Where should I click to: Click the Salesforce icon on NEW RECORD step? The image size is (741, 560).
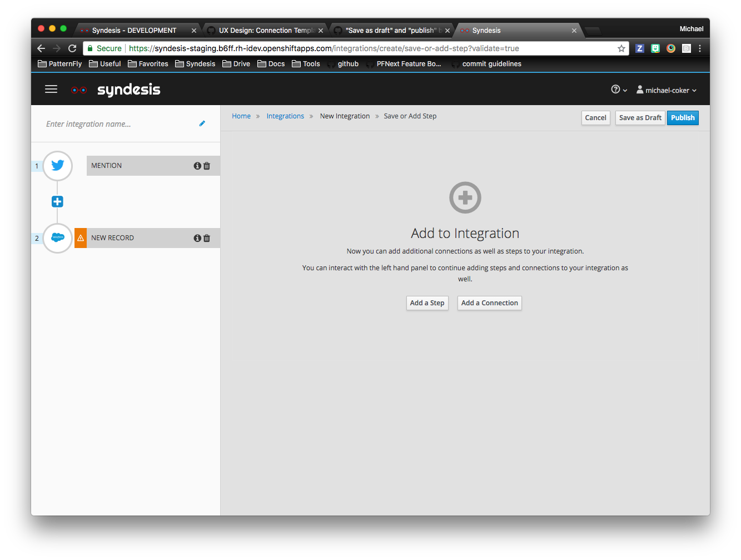point(57,238)
